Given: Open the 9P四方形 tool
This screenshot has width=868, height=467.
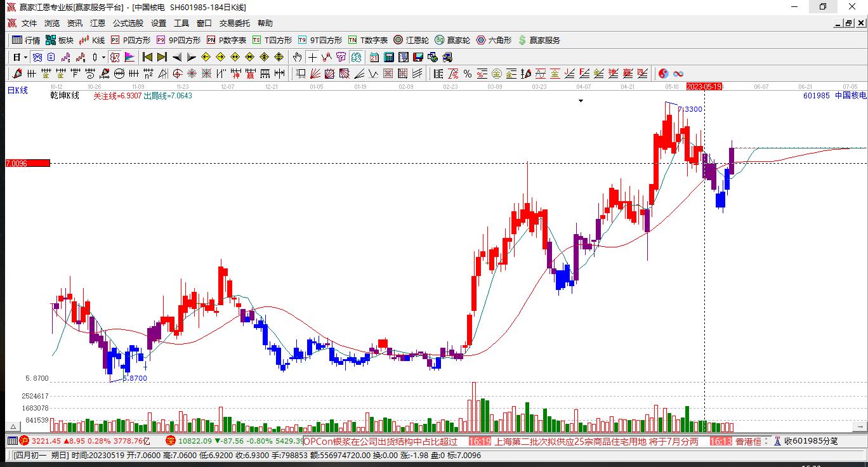Looking at the screenshot, I should 178,40.
